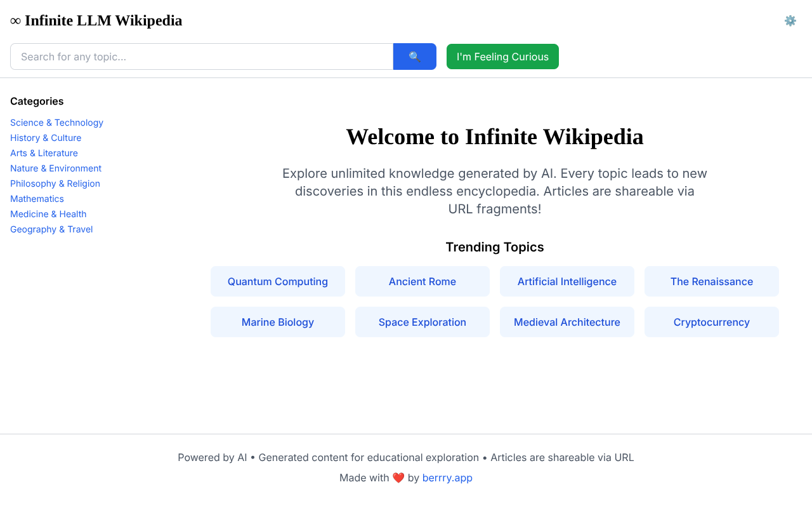
Task: Select the Mathematics category link
Action: coord(37,199)
